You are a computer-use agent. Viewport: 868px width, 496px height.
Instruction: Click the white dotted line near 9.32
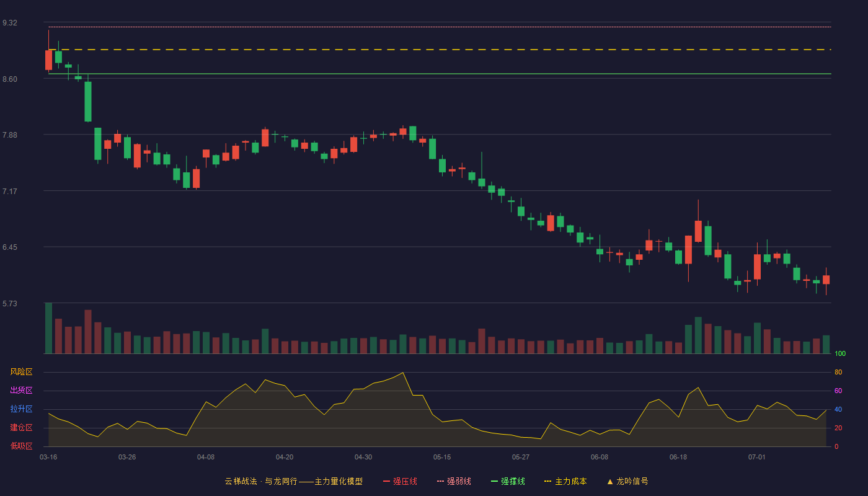(440, 27)
